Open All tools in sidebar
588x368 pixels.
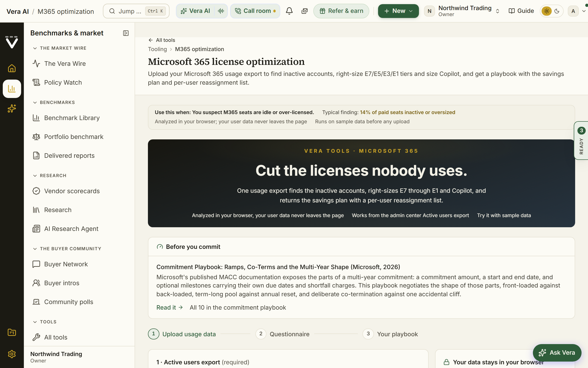[79, 337]
